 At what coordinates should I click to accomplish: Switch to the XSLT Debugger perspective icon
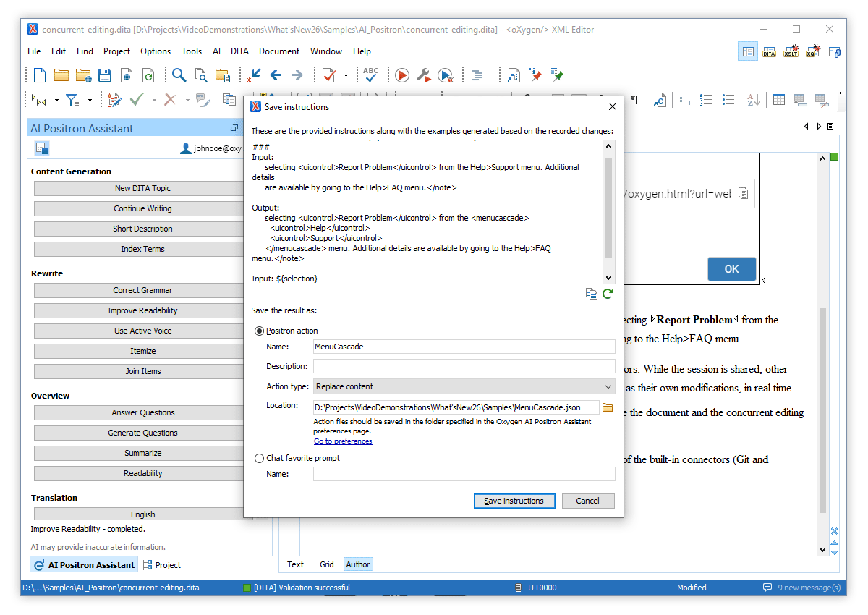(791, 51)
